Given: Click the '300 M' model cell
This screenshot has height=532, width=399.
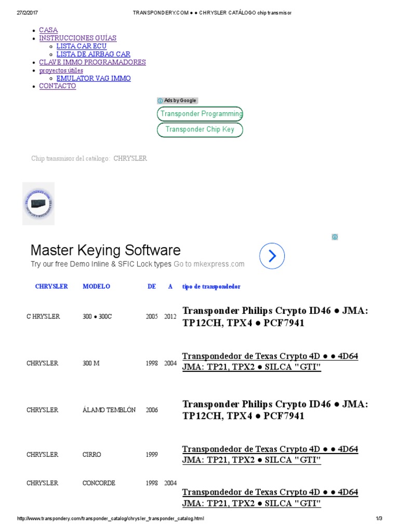Looking at the screenshot, I should pyautogui.click(x=91, y=363).
